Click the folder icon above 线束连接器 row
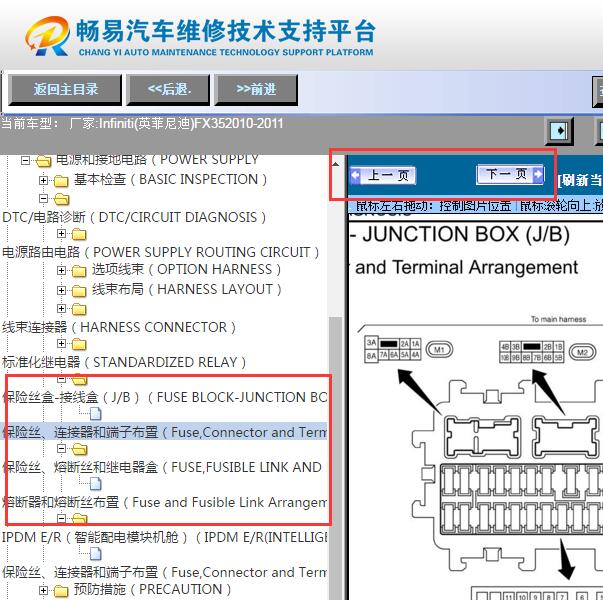 (79, 309)
